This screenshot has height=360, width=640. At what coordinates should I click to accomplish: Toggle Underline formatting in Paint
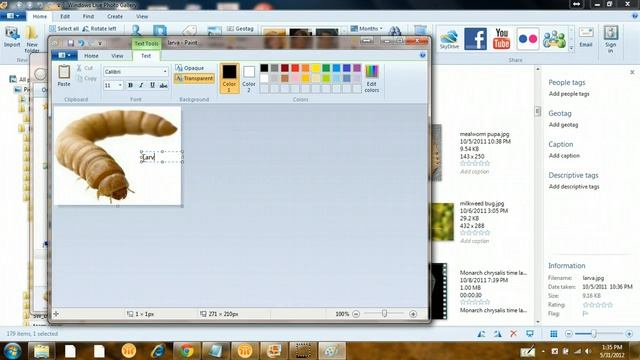(152, 85)
